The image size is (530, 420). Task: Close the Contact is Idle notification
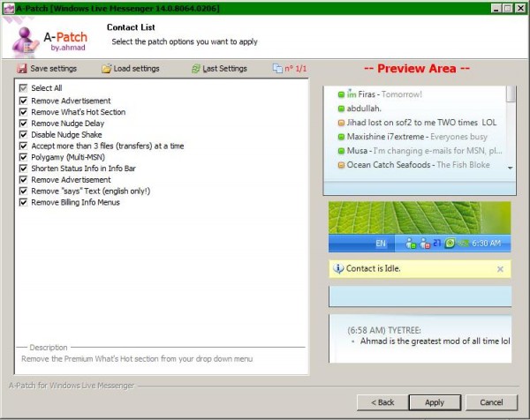click(x=500, y=269)
